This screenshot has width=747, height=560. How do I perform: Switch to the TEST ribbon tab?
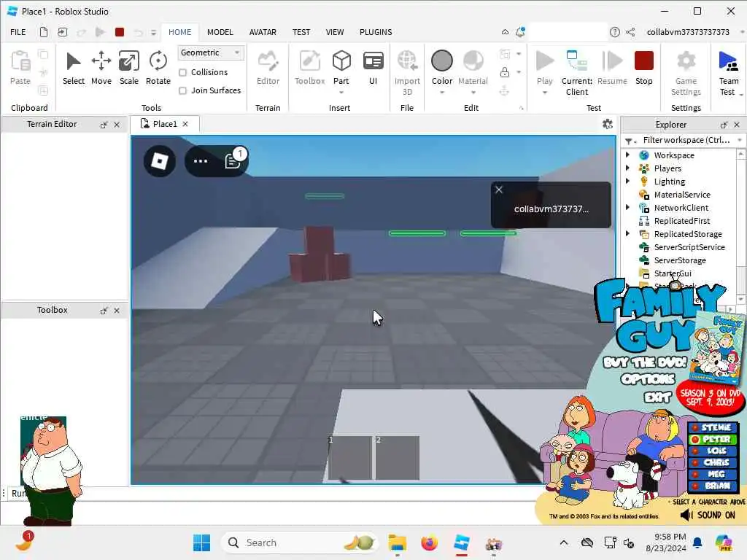(x=301, y=32)
